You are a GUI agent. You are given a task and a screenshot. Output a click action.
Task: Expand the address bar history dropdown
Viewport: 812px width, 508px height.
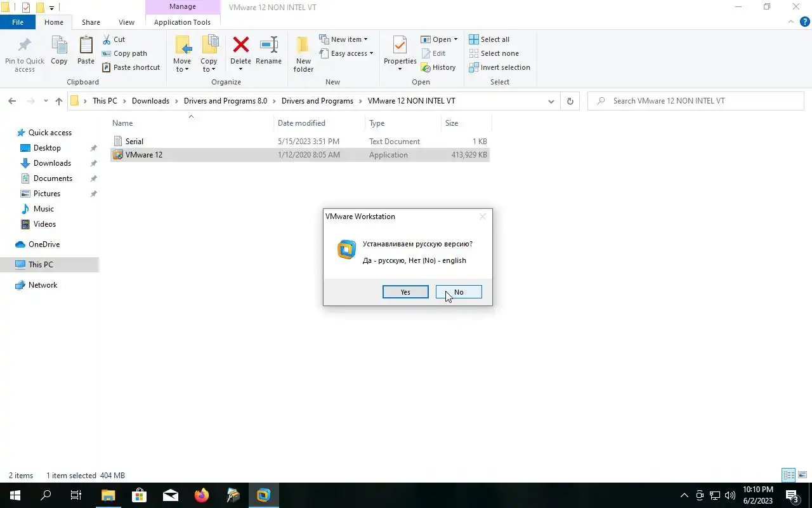click(551, 101)
